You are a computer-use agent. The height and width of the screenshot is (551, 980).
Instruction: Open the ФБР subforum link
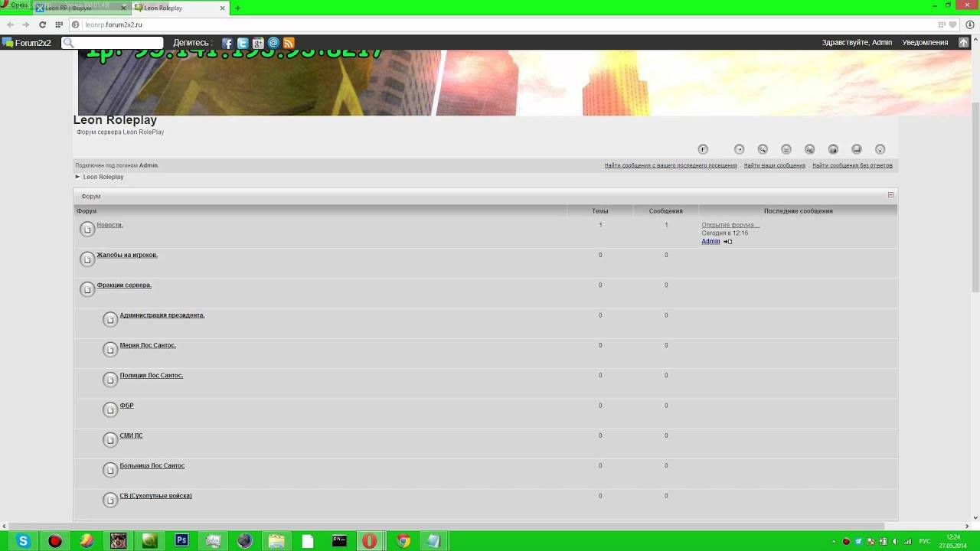click(x=126, y=406)
